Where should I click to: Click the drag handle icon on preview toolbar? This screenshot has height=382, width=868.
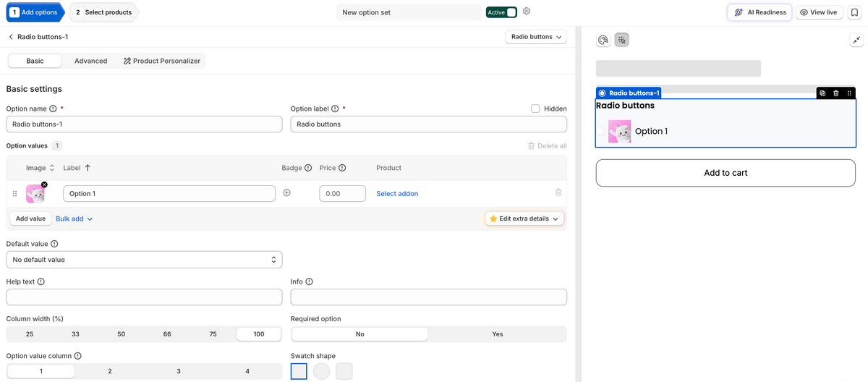point(849,93)
